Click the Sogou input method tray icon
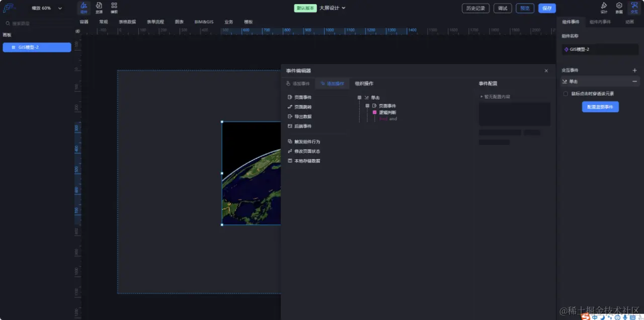This screenshot has width=644, height=320. tap(585, 316)
